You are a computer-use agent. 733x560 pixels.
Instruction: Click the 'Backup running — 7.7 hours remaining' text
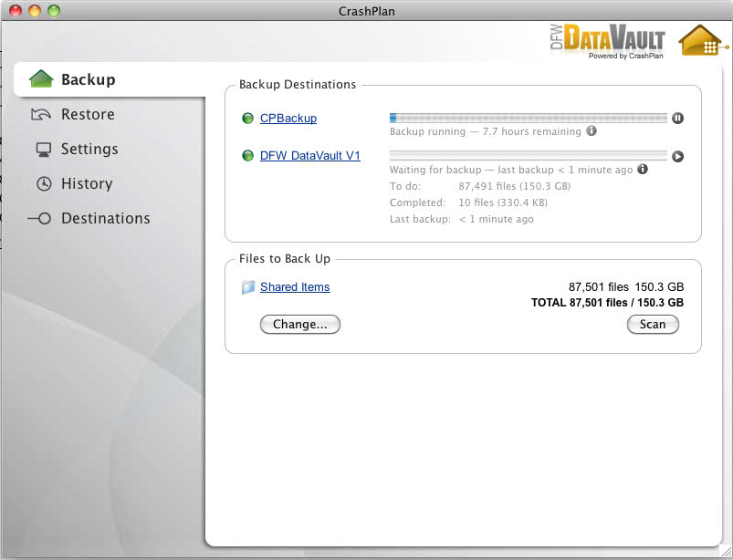click(x=486, y=131)
